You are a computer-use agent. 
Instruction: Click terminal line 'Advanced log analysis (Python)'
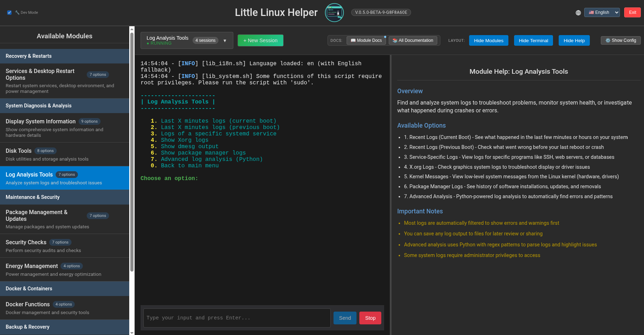click(212, 159)
